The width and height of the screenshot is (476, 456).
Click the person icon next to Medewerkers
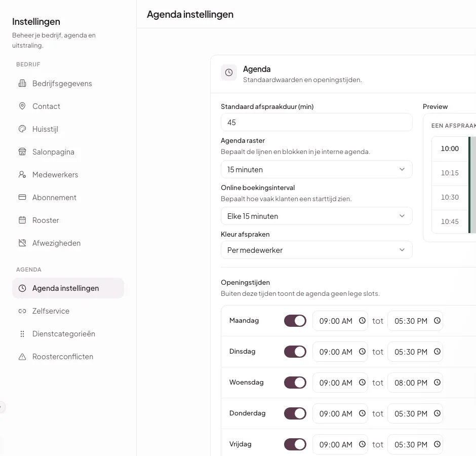[x=22, y=174]
